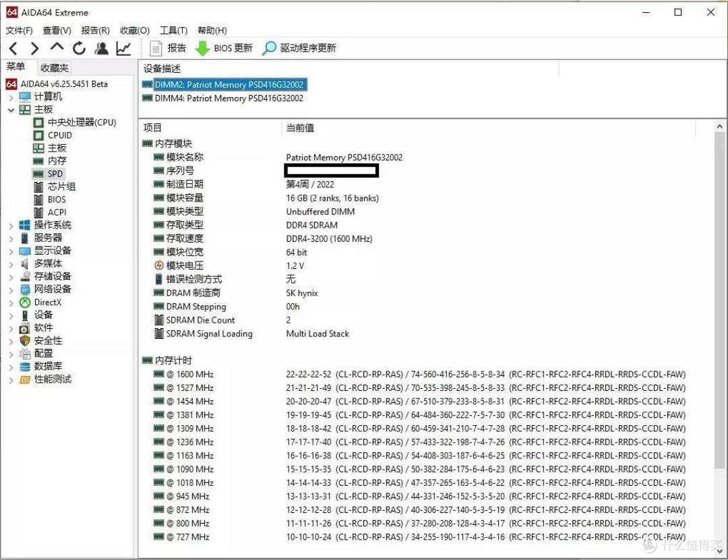Click the details pane scroll up arrow
The image size is (728, 560).
pyautogui.click(x=720, y=127)
